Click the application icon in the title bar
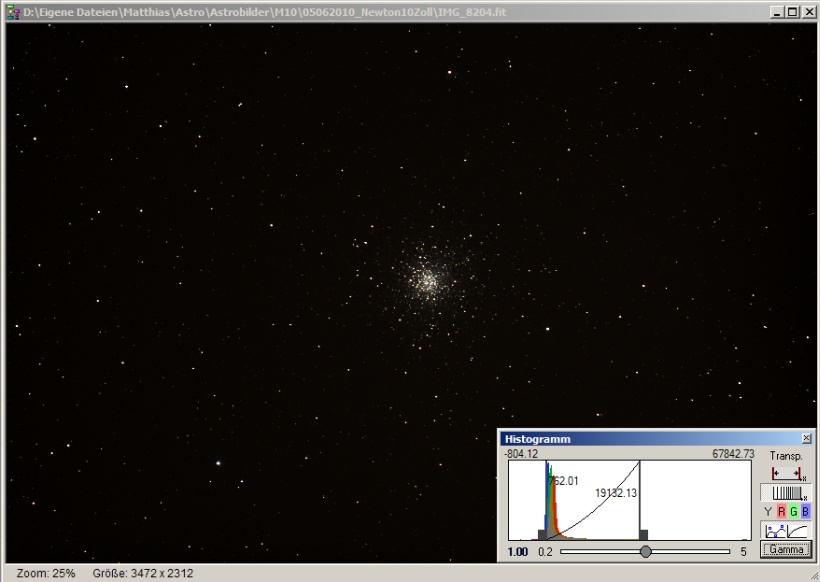820x582 pixels. (x=12, y=10)
